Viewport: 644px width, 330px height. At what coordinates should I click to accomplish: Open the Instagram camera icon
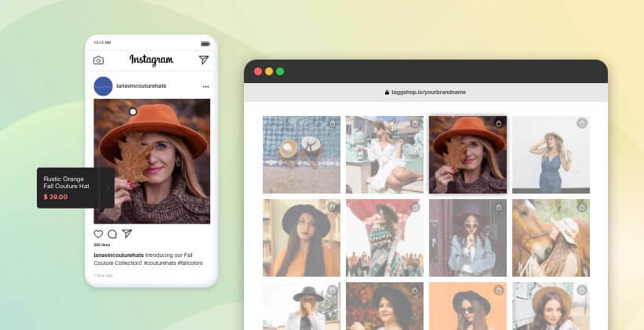point(99,60)
